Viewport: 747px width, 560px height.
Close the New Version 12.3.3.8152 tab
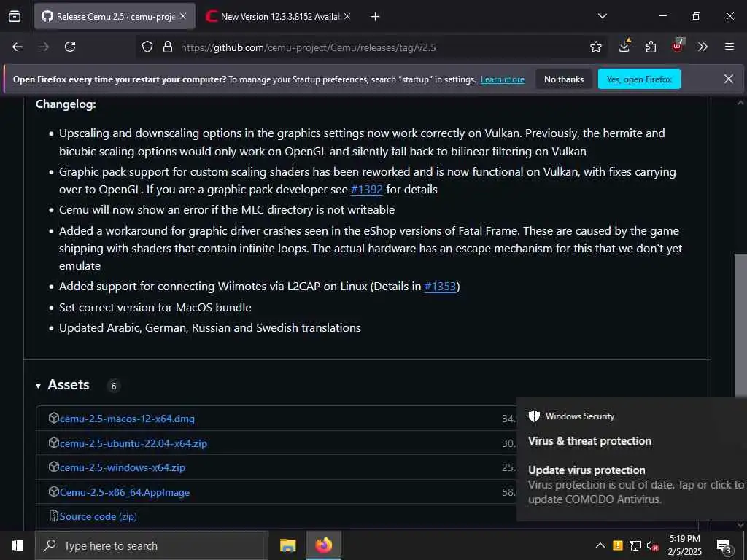click(347, 16)
